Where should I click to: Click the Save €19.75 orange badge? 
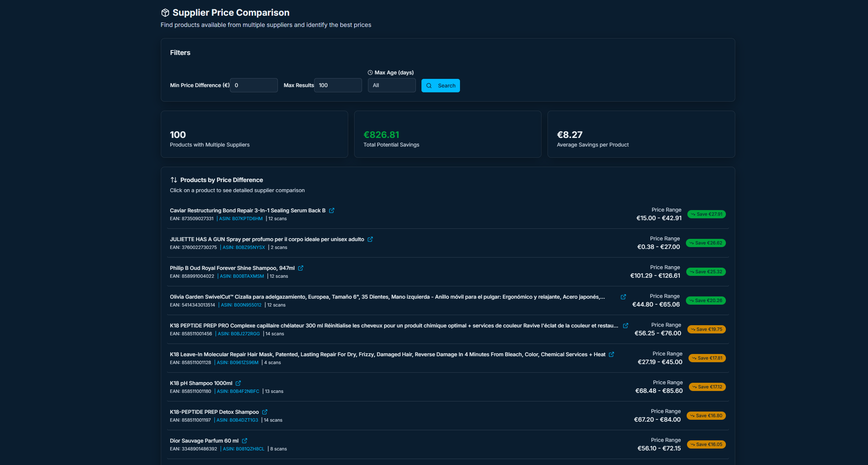706,329
